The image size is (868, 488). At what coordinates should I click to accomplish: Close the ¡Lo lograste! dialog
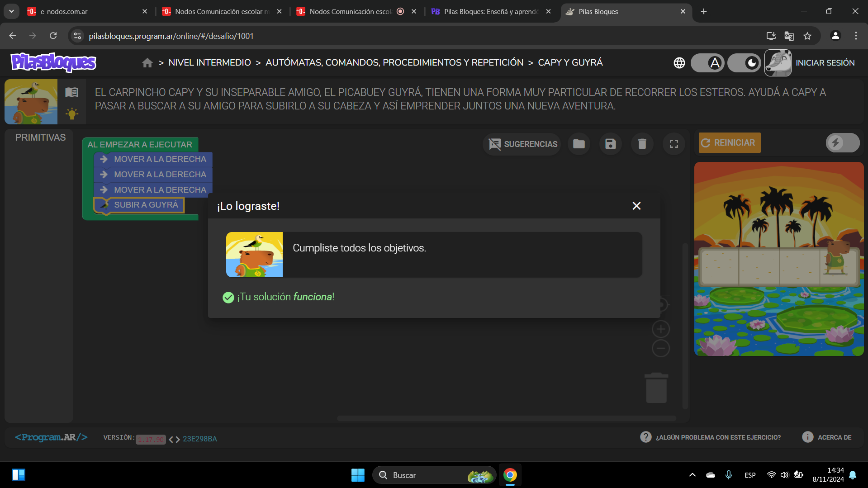coord(636,206)
